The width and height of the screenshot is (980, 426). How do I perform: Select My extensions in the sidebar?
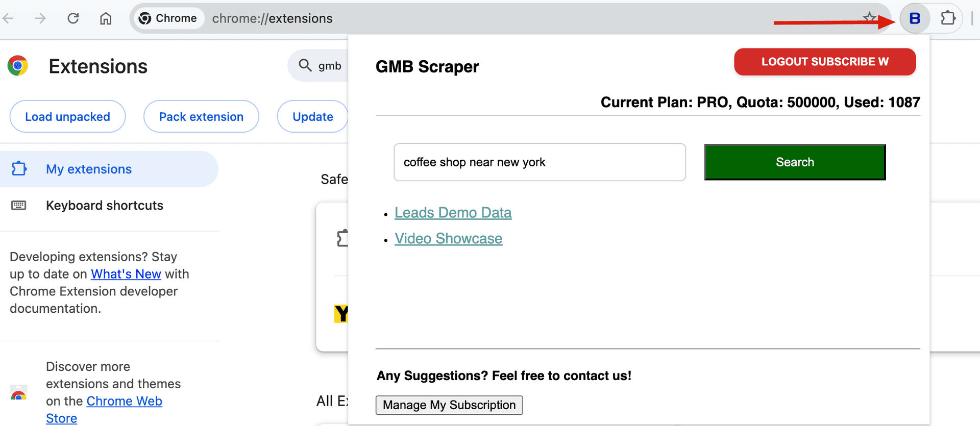click(x=88, y=169)
